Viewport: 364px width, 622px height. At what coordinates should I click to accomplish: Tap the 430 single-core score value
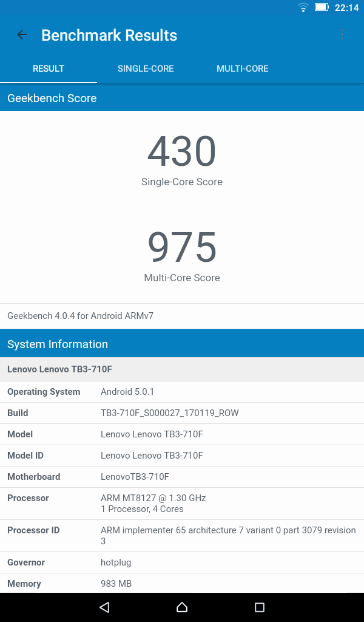click(182, 151)
